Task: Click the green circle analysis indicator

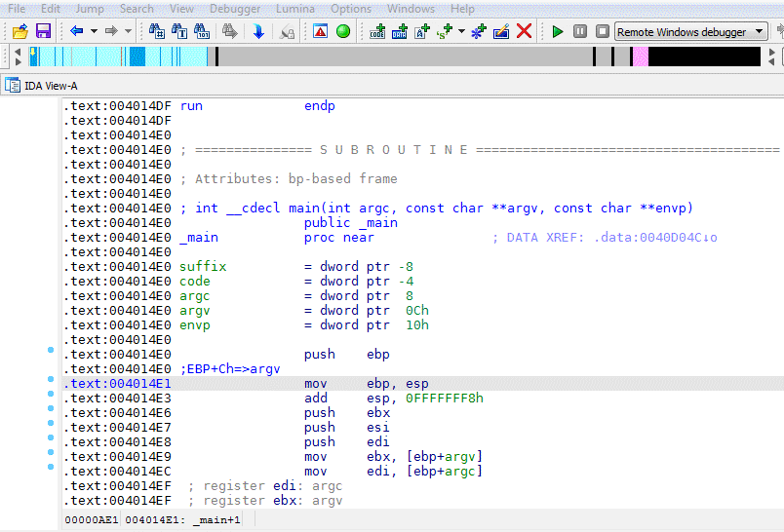Action: [343, 31]
